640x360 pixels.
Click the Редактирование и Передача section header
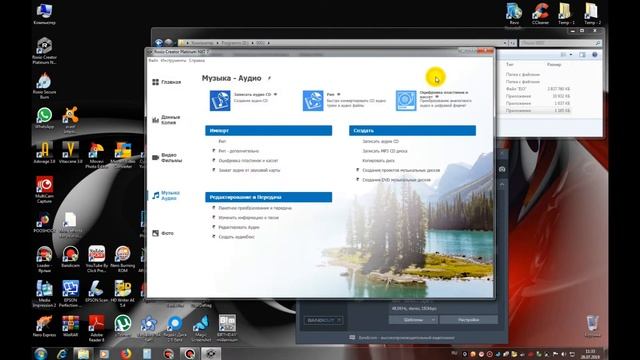269,197
